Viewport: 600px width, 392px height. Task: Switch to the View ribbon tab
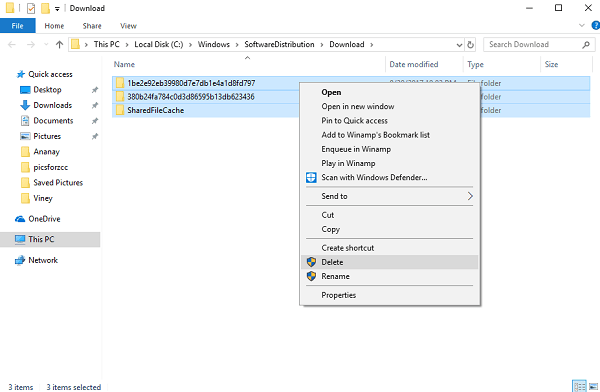click(128, 26)
